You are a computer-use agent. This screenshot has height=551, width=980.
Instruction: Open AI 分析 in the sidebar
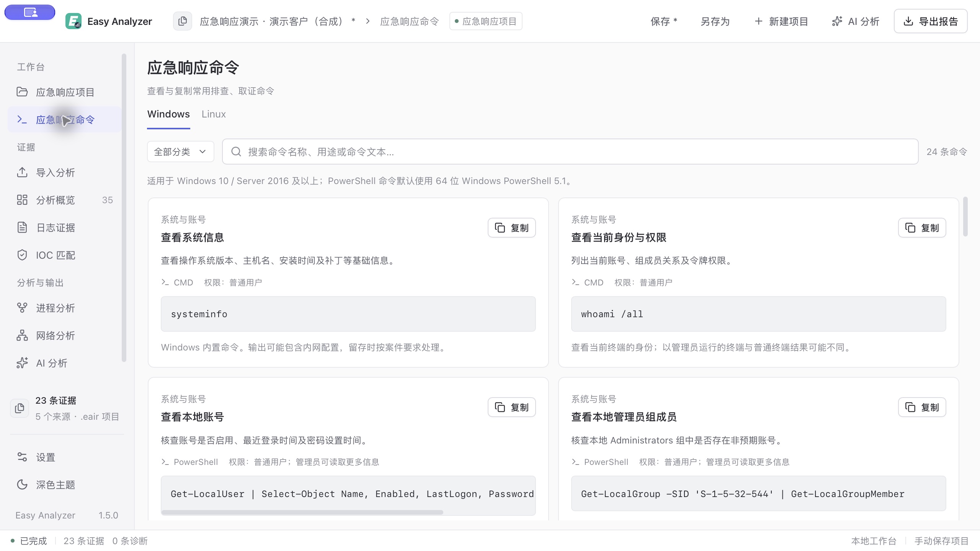(65, 363)
